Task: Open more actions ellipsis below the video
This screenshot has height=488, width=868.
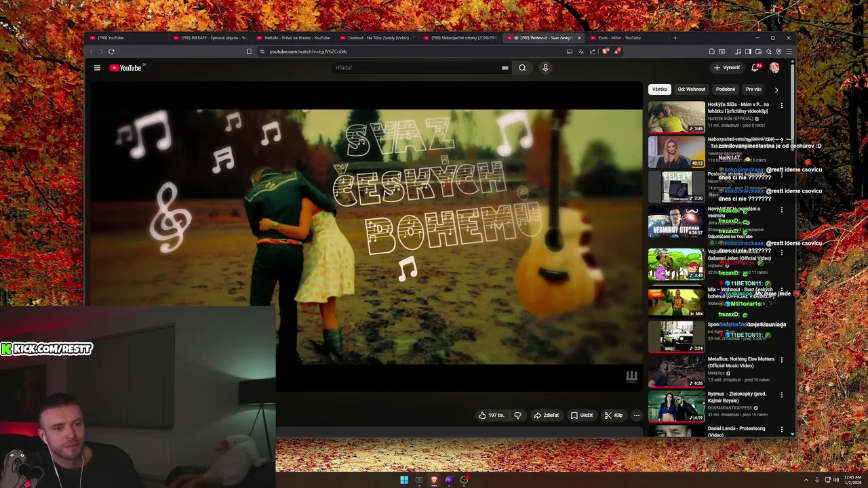Action: tap(636, 415)
